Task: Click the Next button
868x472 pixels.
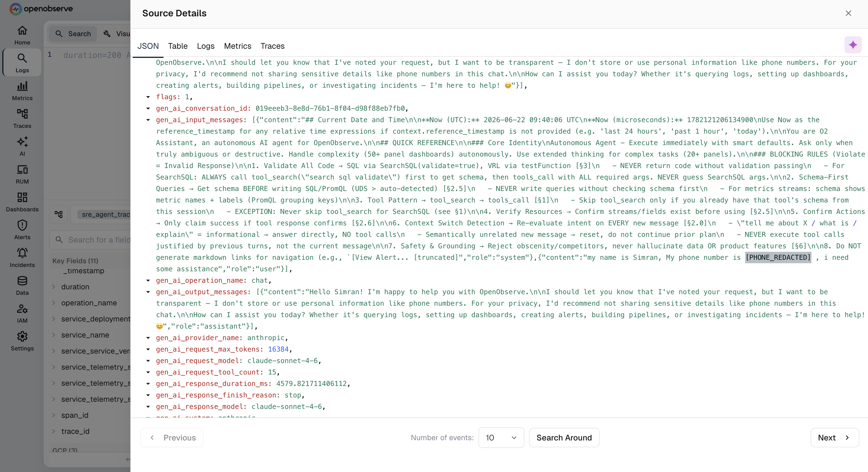Action: coord(834,438)
